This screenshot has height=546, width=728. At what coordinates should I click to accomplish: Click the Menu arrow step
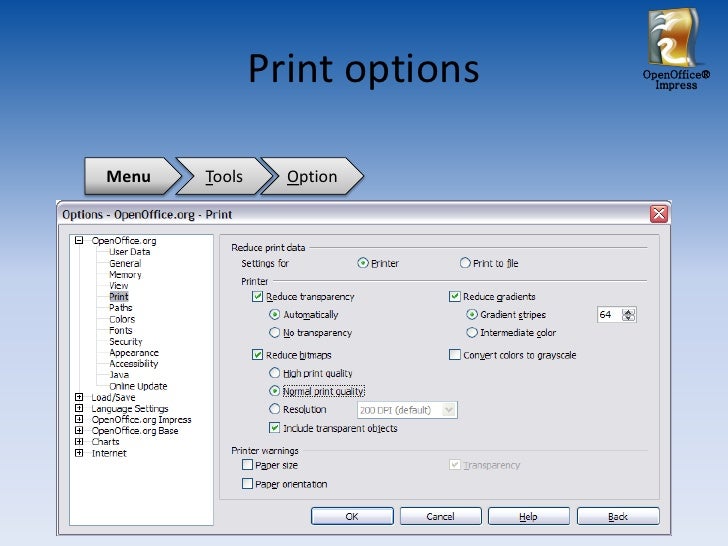coord(133,176)
